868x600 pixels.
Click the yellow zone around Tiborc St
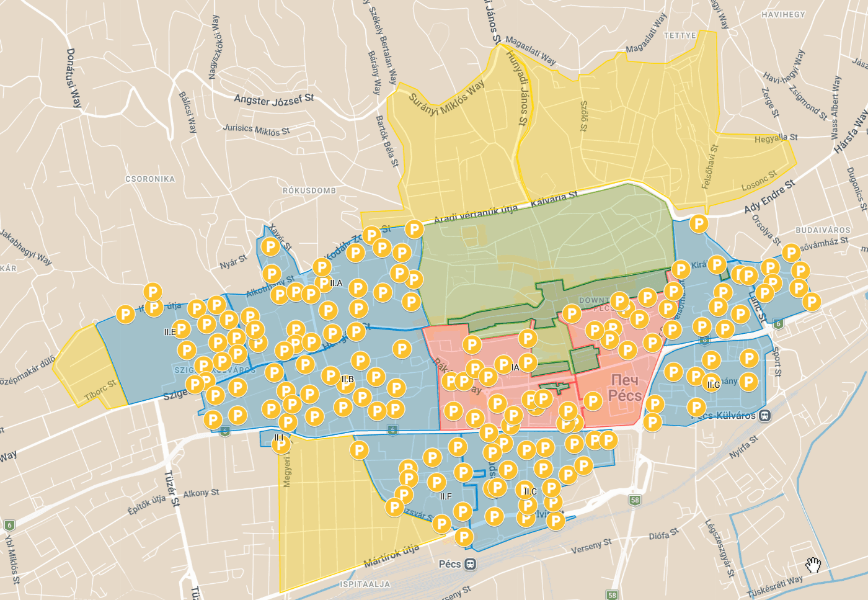[87, 366]
